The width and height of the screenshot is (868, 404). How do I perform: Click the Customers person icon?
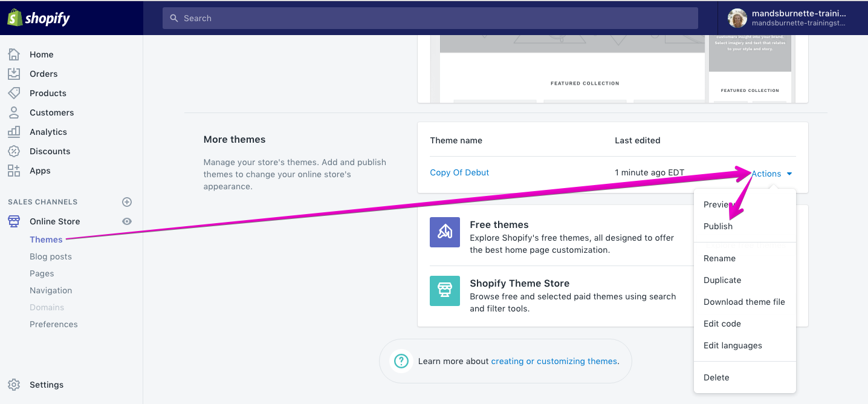14,112
